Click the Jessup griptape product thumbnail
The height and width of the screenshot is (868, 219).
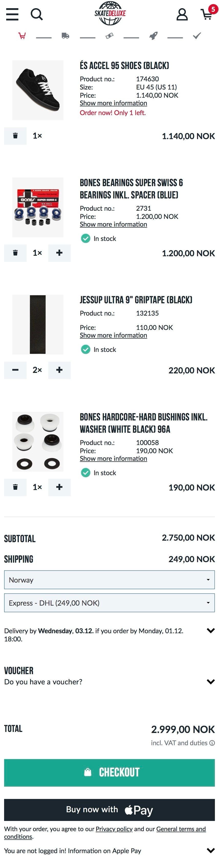38,324
